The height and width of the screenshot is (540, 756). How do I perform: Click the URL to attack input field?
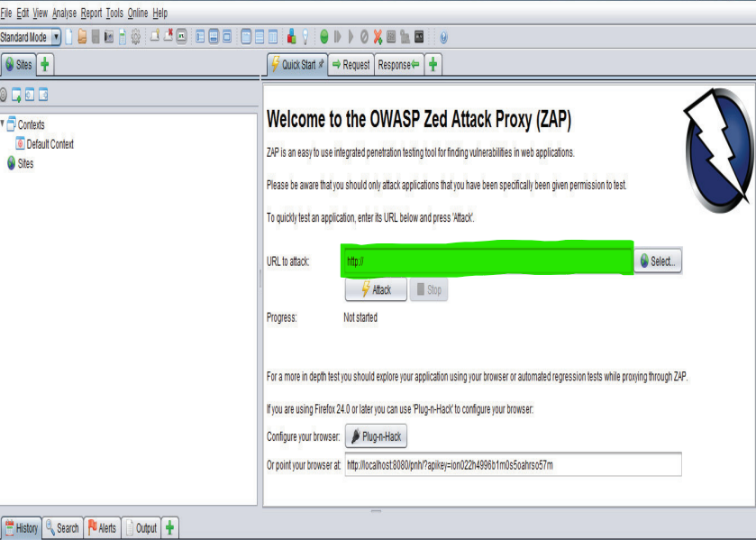click(x=487, y=261)
